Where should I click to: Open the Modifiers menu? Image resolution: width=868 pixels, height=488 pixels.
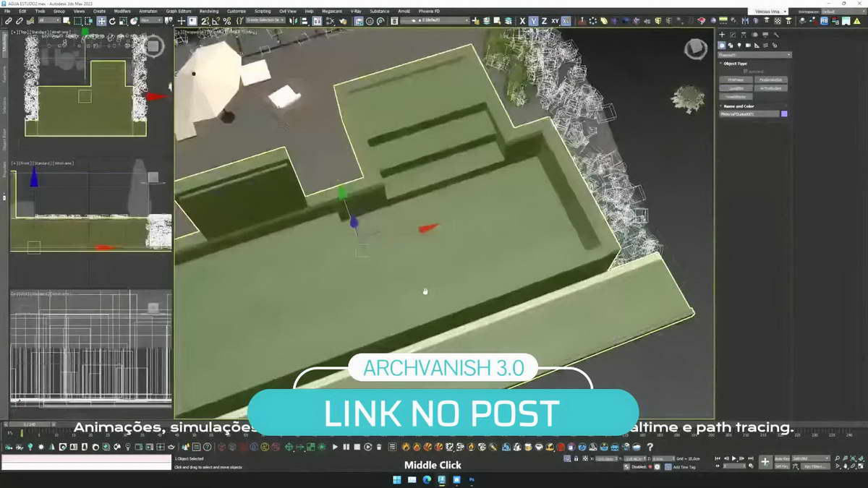pos(122,12)
